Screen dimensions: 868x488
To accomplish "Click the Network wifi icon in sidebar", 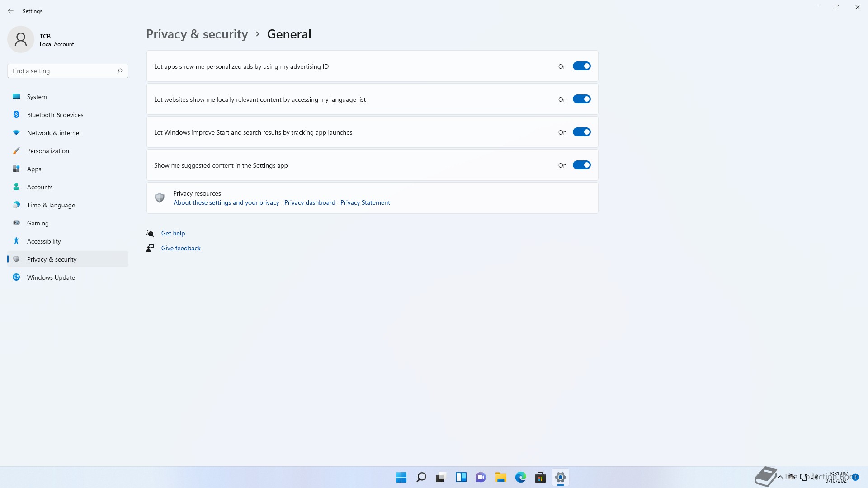I will click(16, 133).
